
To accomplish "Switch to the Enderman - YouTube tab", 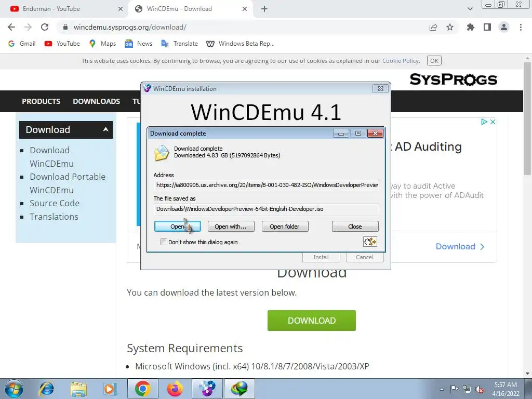I will pos(64,9).
